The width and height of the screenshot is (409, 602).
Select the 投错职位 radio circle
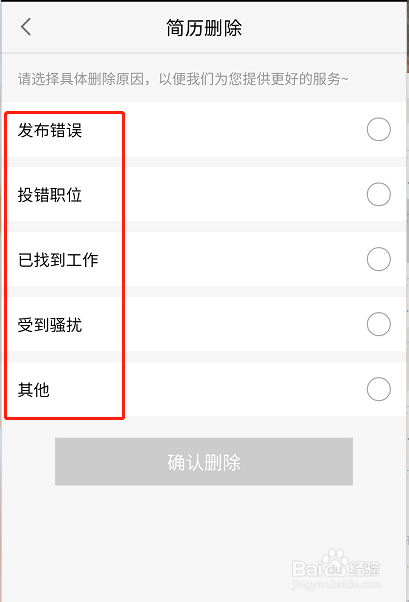tap(379, 194)
